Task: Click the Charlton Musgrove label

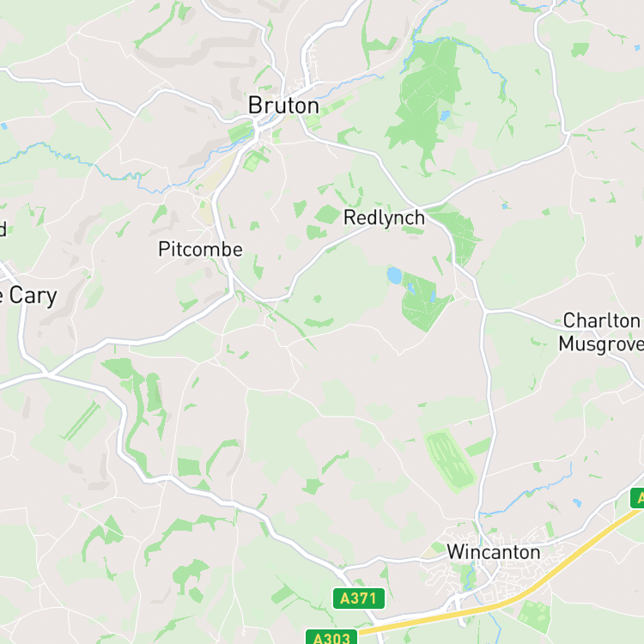Action: tap(602, 331)
